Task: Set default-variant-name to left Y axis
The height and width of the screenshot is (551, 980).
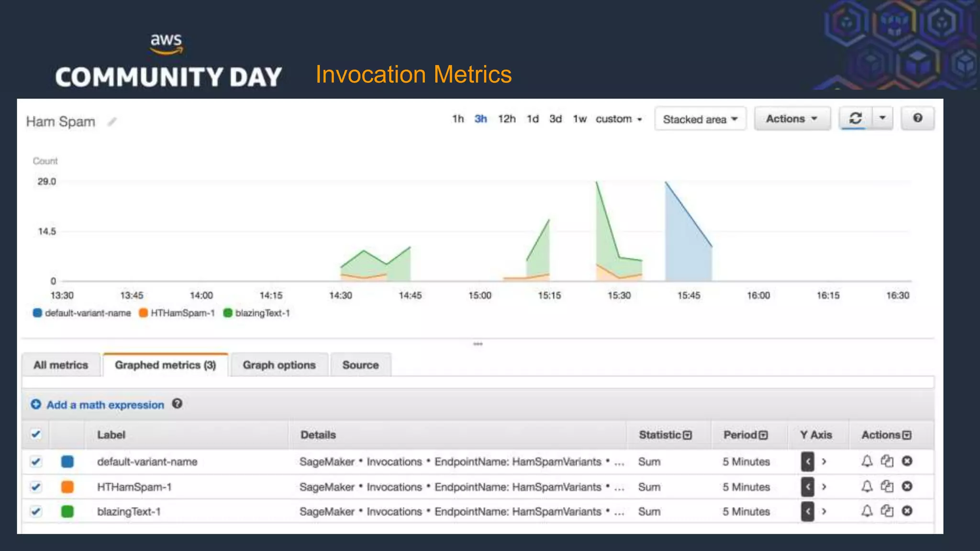Action: (807, 462)
